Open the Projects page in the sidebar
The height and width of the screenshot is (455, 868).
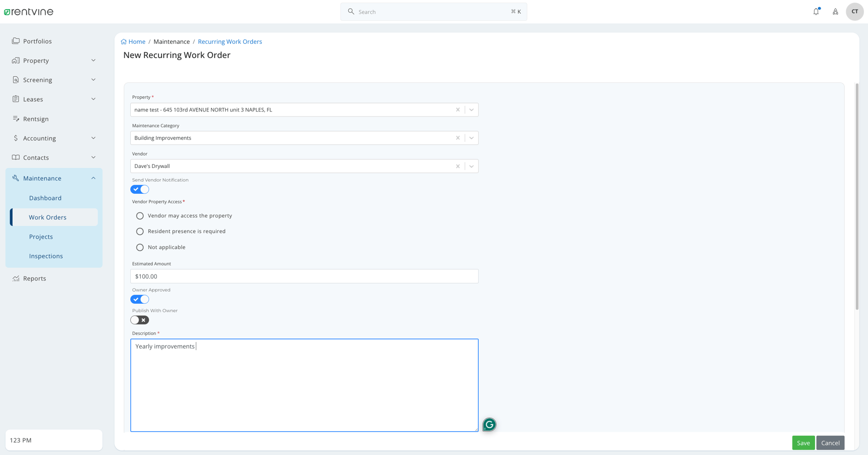coord(41,236)
